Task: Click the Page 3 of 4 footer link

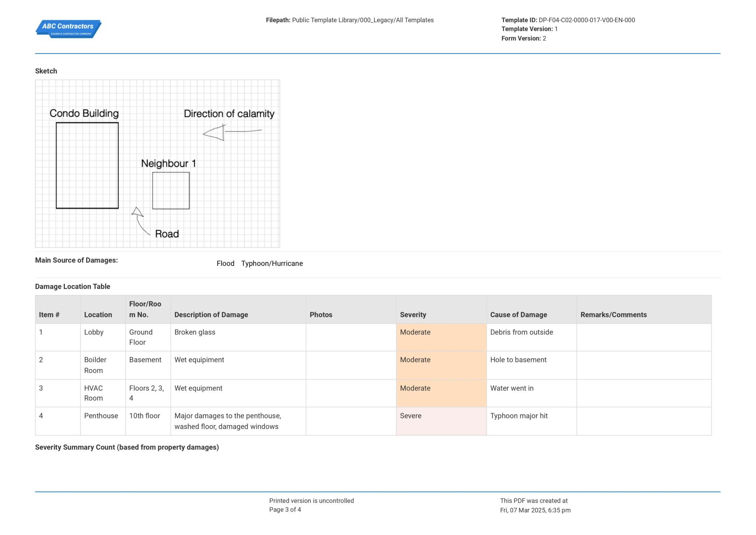Action: [x=285, y=510]
